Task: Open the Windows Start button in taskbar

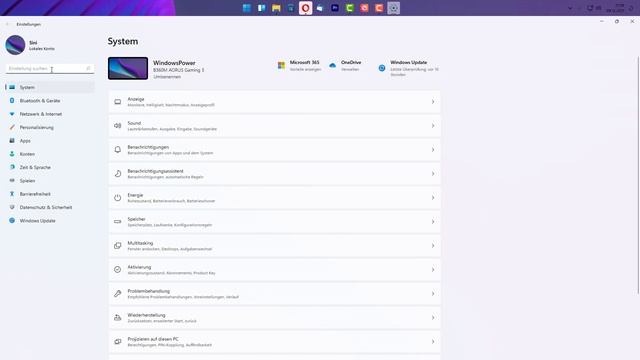Action: pos(247,8)
